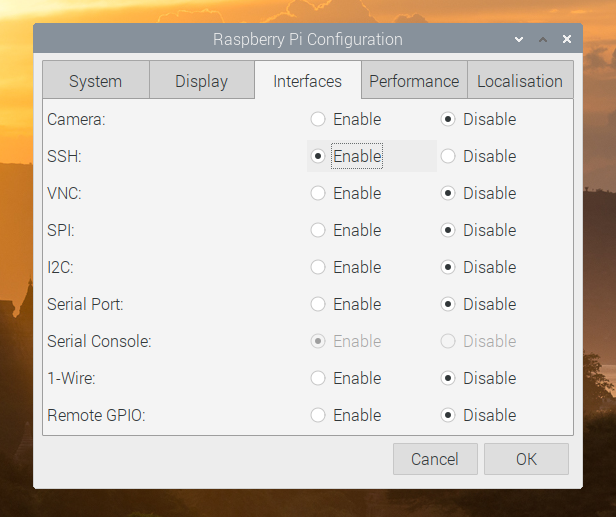Maximize window using title bar up-chevron
Viewport: 616px width, 517px height.
pyautogui.click(x=543, y=39)
